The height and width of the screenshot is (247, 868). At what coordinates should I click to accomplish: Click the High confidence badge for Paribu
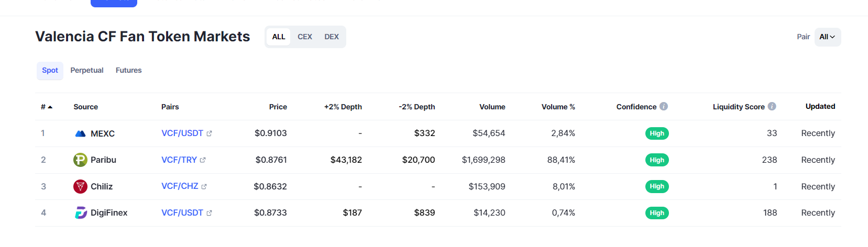click(x=657, y=160)
